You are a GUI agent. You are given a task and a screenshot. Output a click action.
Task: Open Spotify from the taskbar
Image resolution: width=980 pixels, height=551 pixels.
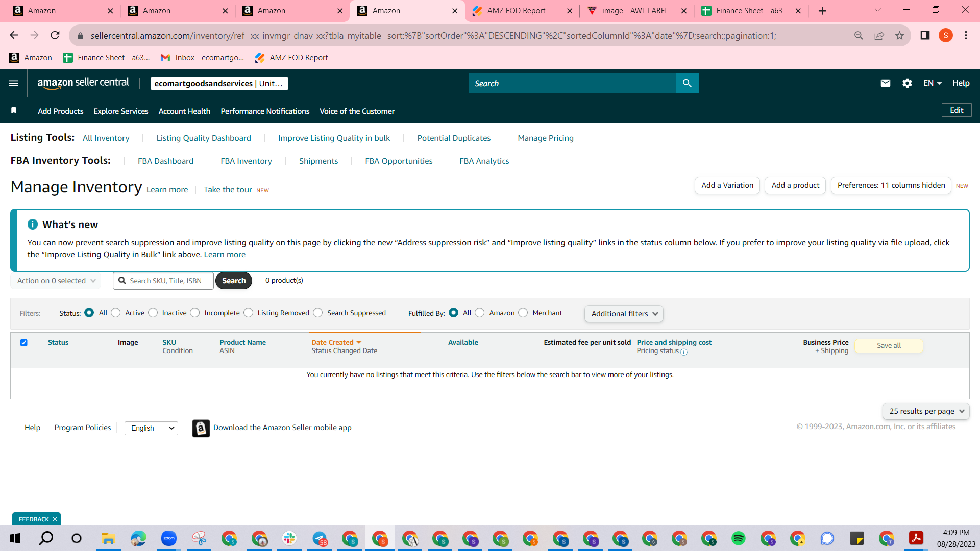coord(738,538)
